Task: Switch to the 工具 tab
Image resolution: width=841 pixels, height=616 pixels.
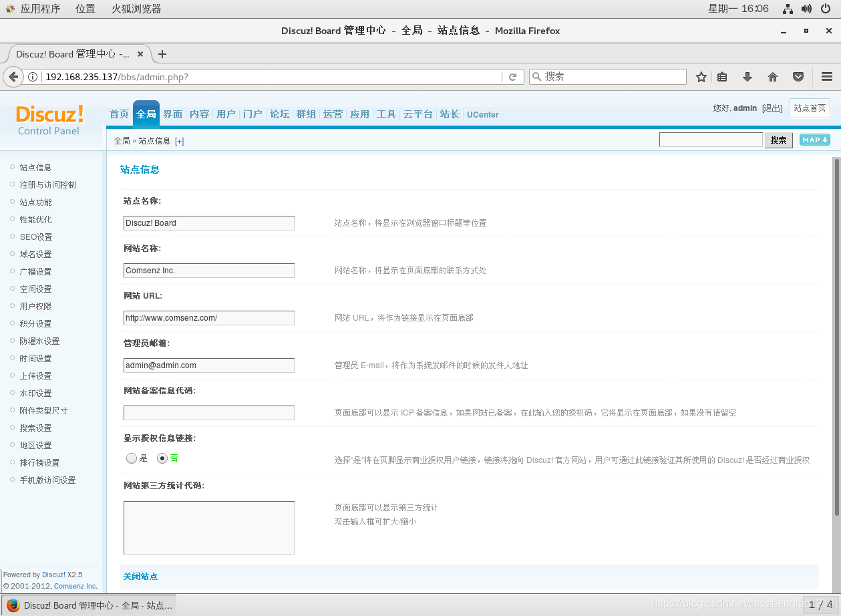Action: coord(386,114)
